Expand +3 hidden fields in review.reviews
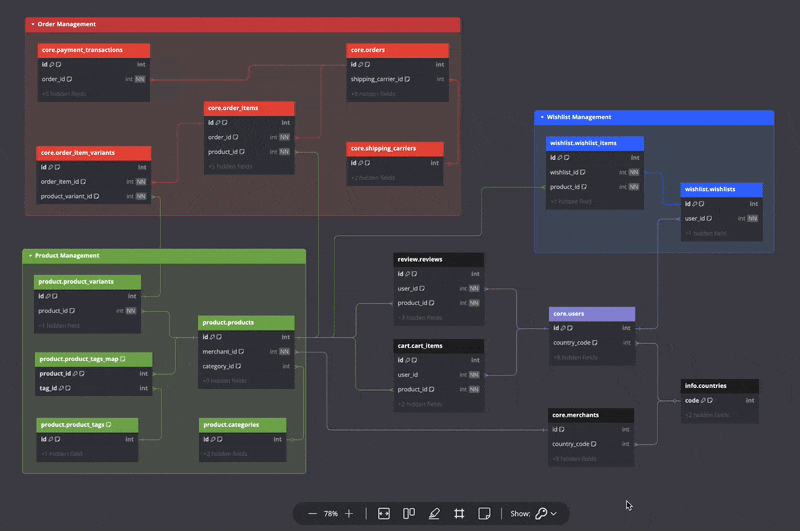 pyautogui.click(x=420, y=317)
